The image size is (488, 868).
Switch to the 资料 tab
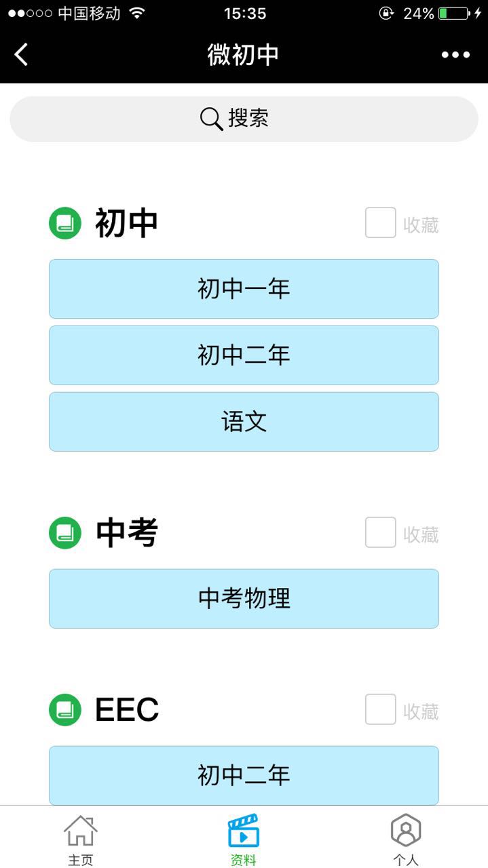click(x=244, y=840)
